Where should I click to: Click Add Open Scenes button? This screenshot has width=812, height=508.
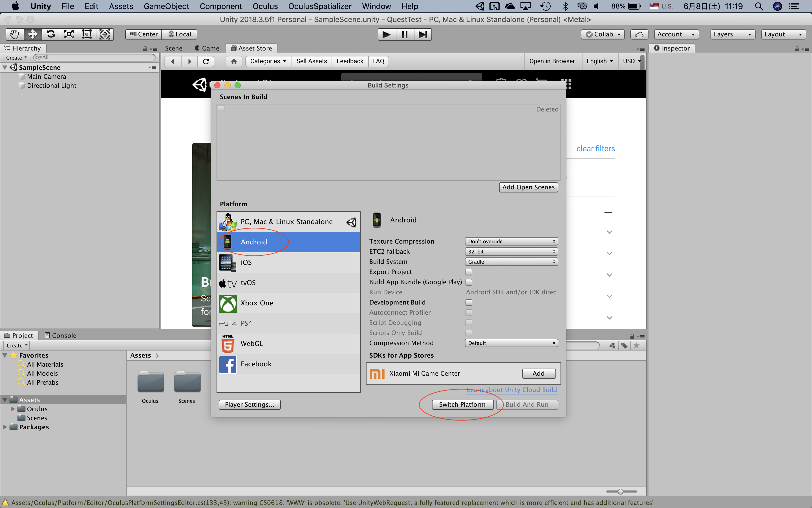[x=528, y=187]
